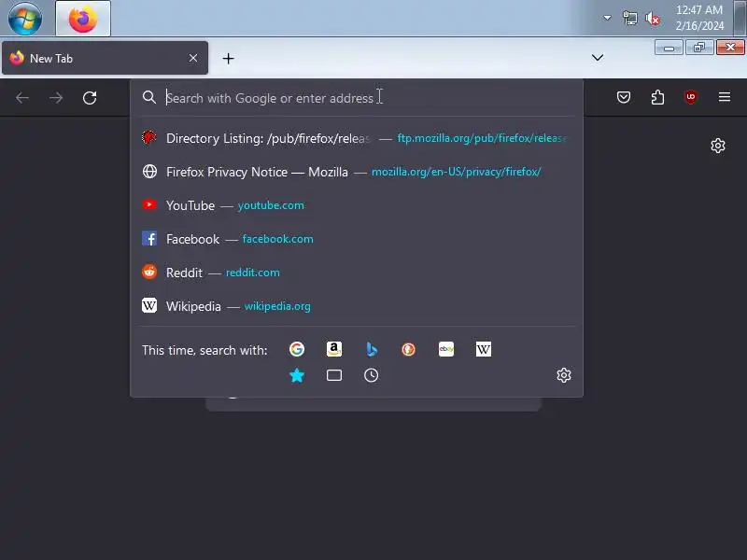Go back one page
This screenshot has width=747, height=560.
point(22,98)
